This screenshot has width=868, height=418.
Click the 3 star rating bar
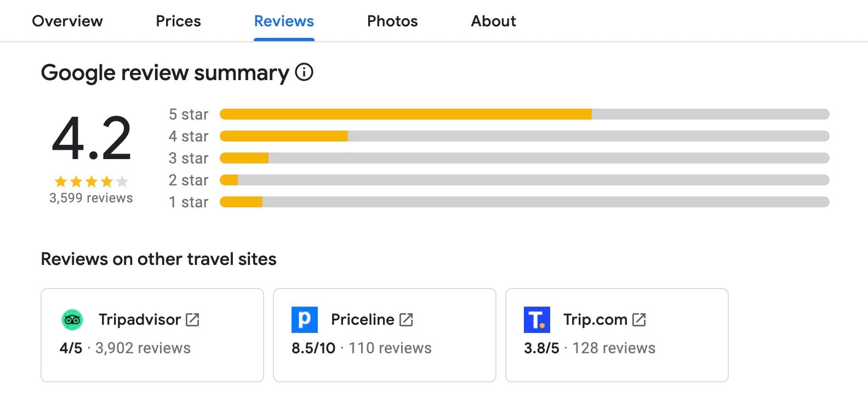pyautogui.click(x=524, y=158)
